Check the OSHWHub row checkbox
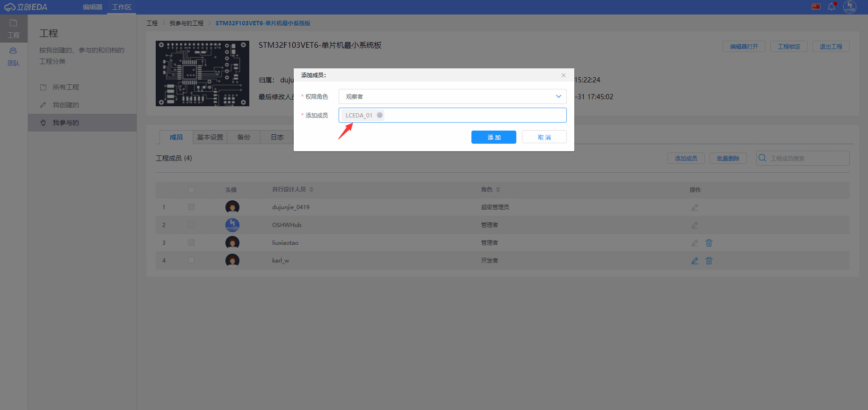The height and width of the screenshot is (410, 868). (x=191, y=225)
